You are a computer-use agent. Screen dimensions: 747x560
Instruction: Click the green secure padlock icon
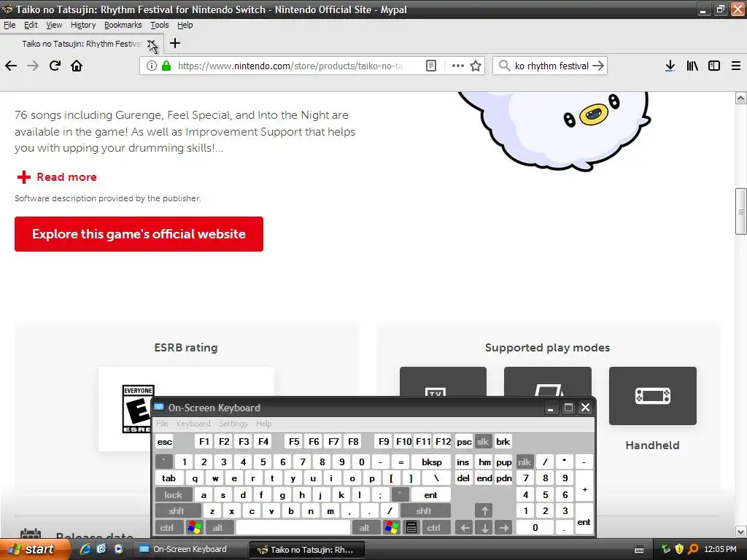point(166,66)
